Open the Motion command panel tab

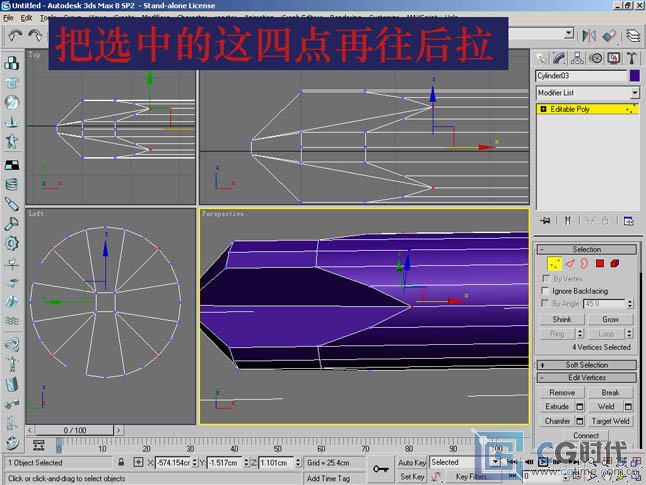(596, 59)
